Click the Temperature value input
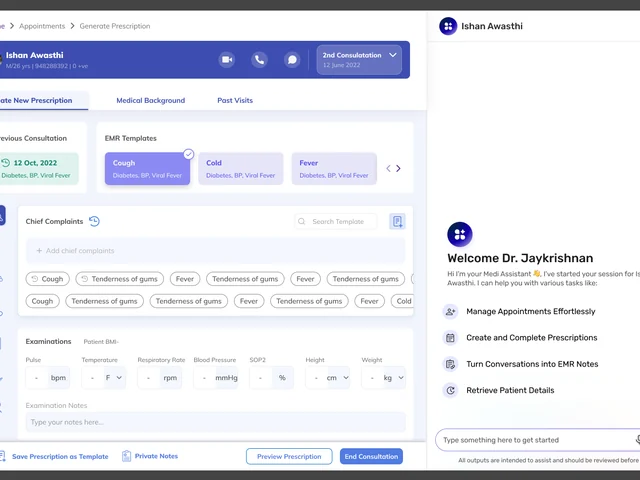 92,378
